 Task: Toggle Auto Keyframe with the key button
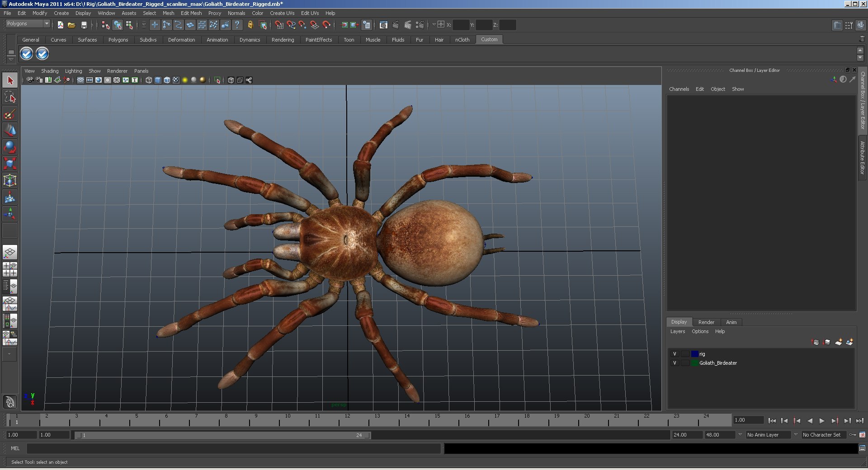(853, 435)
